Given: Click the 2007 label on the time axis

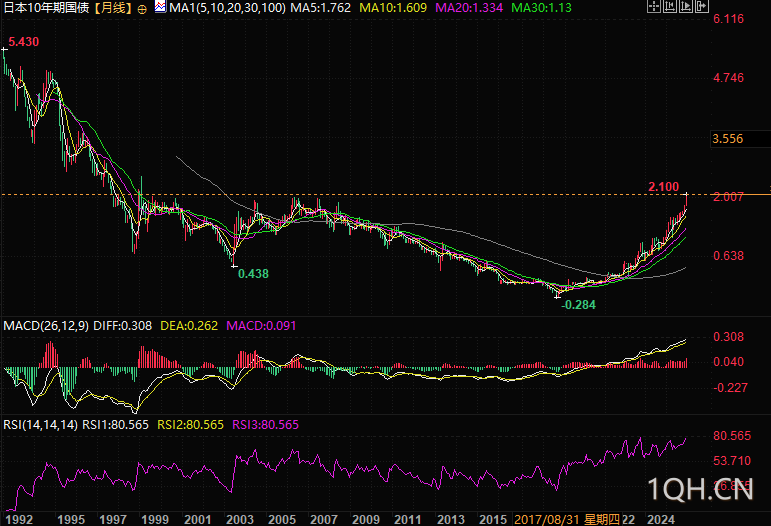Looking at the screenshot, I should (324, 519).
